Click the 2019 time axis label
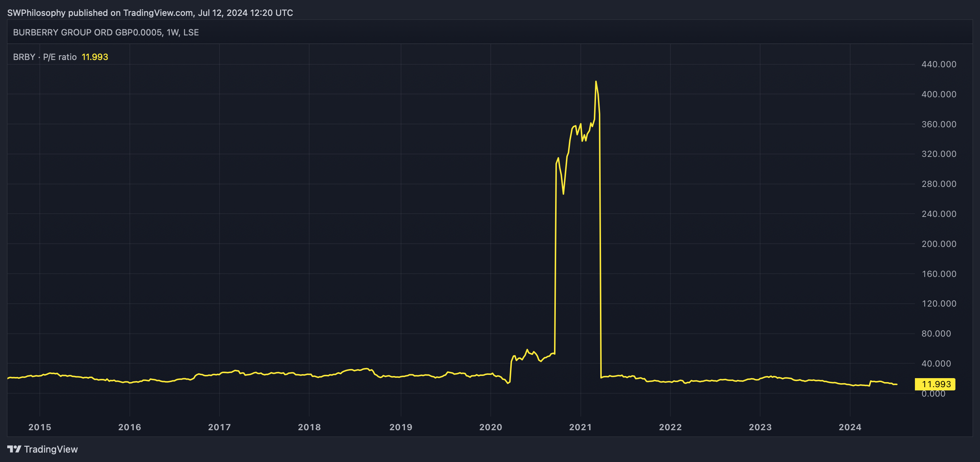 (401, 427)
